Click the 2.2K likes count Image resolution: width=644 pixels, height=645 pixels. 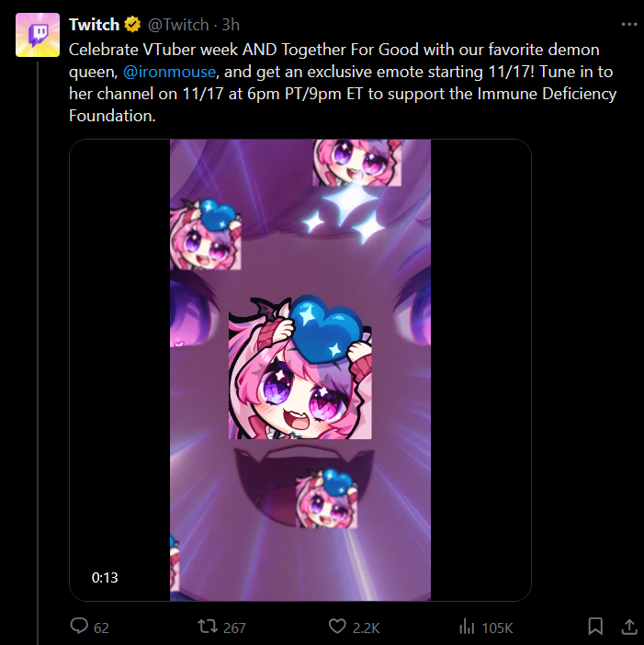tap(366, 628)
